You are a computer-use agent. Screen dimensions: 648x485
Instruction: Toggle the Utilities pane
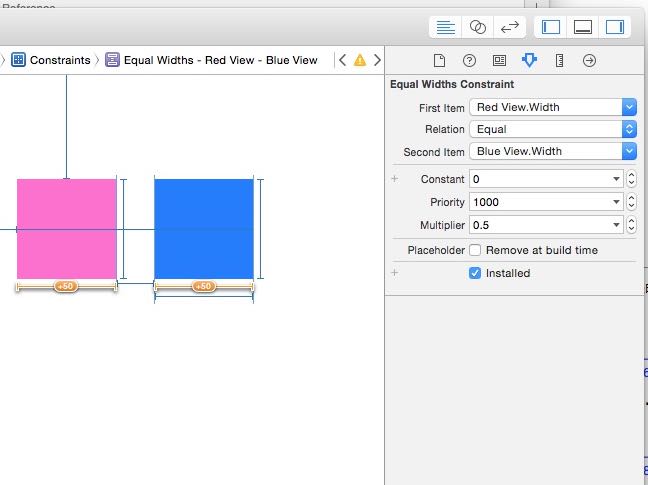point(615,27)
